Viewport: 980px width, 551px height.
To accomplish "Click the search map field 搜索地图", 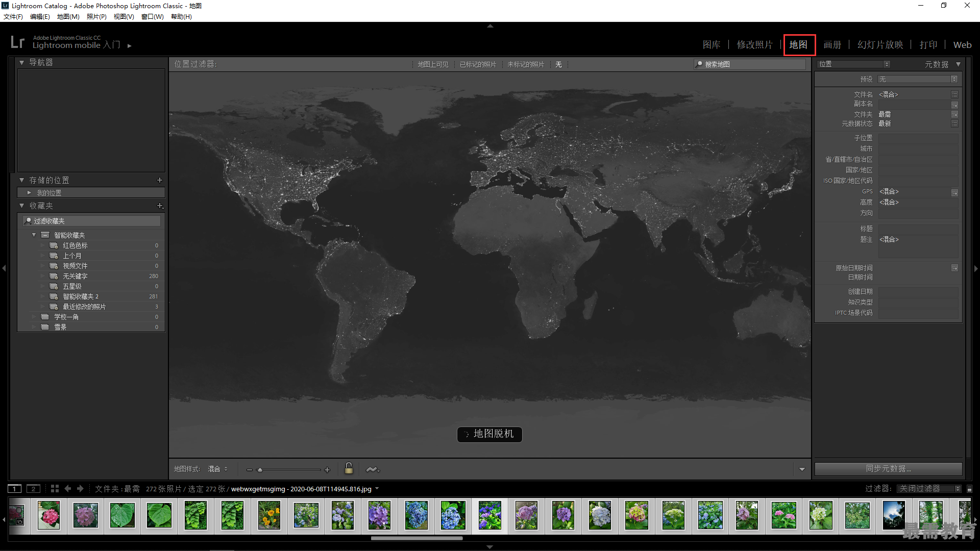I will (750, 64).
